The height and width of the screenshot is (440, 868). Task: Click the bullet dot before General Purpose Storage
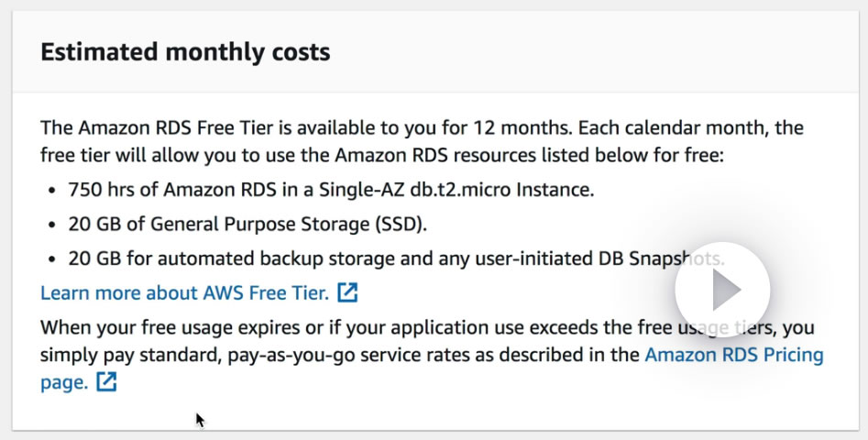click(x=50, y=225)
